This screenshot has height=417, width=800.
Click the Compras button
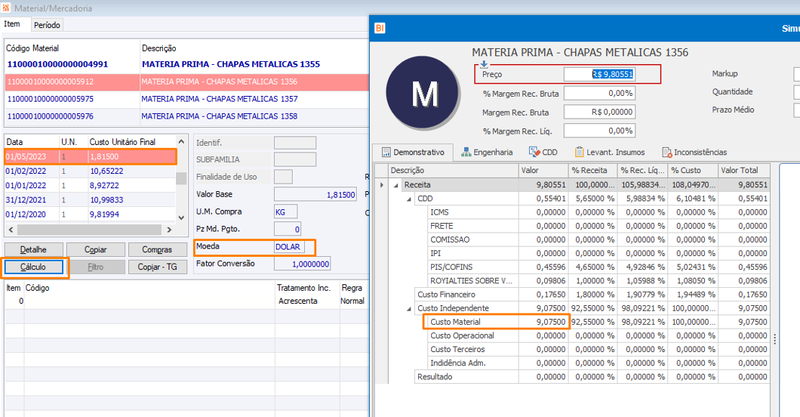pos(157,250)
